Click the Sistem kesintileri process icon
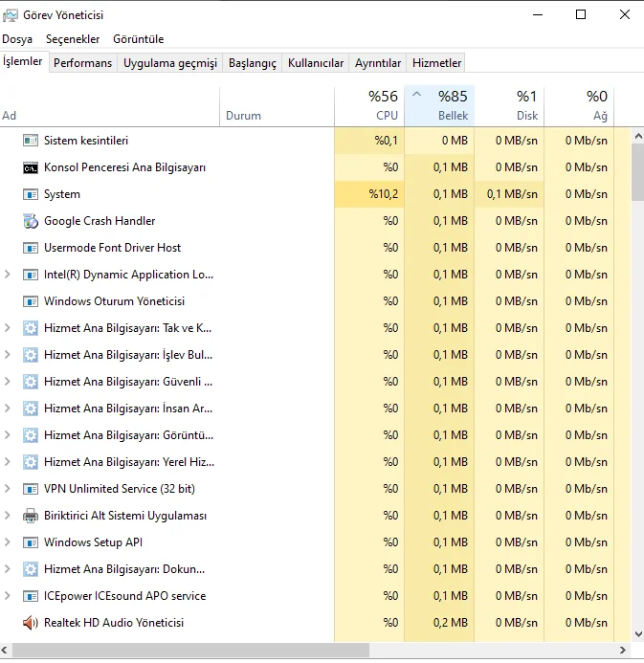This screenshot has height=663, width=644. pyautogui.click(x=30, y=141)
